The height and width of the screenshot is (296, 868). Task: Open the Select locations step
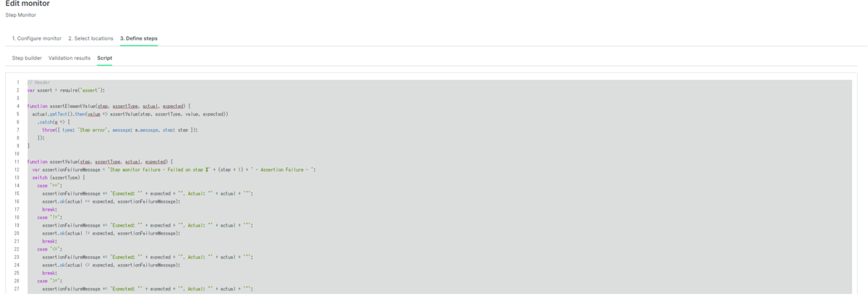[90, 38]
